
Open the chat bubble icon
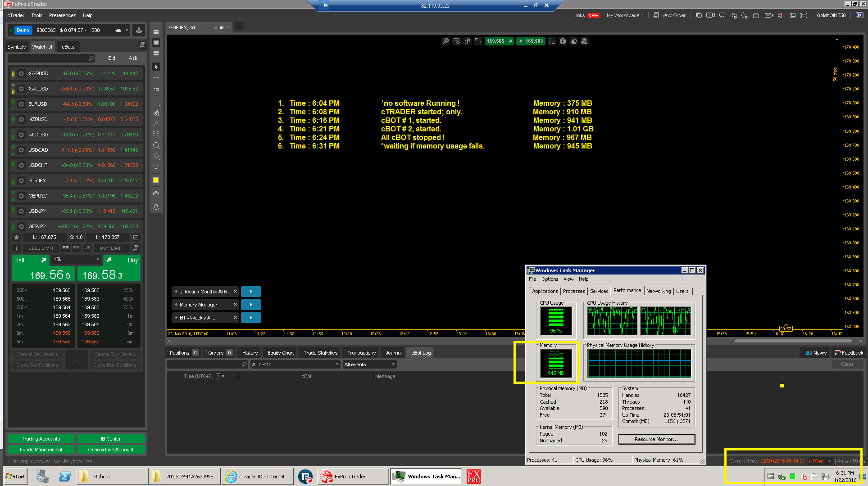722,15
